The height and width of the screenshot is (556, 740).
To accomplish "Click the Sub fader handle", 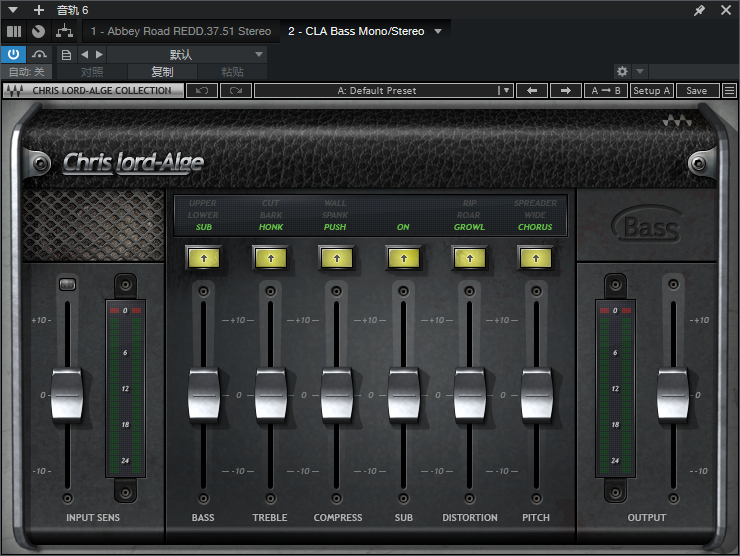I will 404,395.
